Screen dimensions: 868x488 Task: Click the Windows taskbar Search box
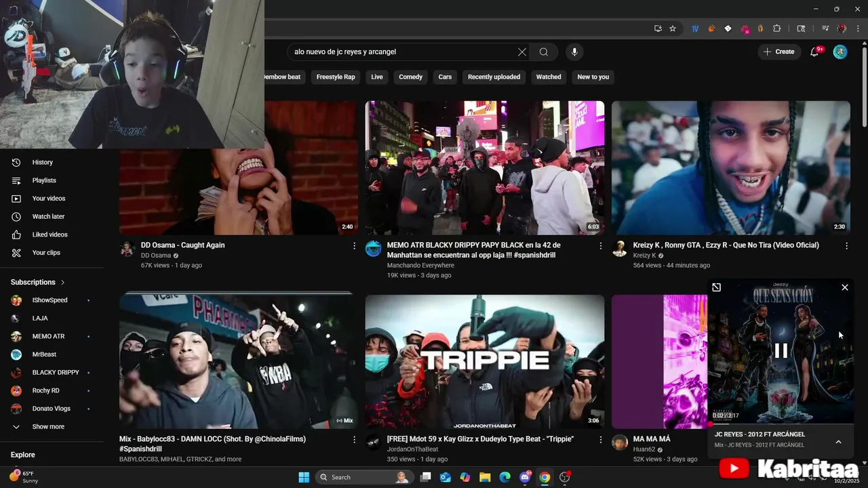[x=365, y=477]
